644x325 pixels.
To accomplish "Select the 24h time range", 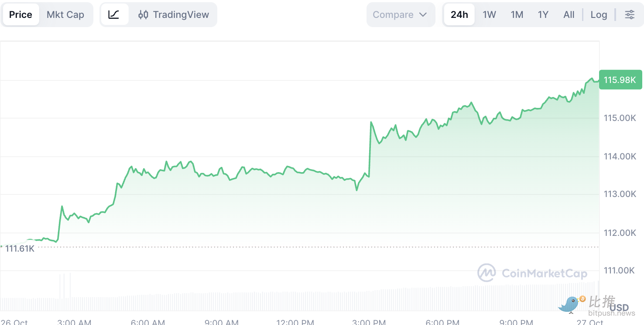I will [459, 14].
